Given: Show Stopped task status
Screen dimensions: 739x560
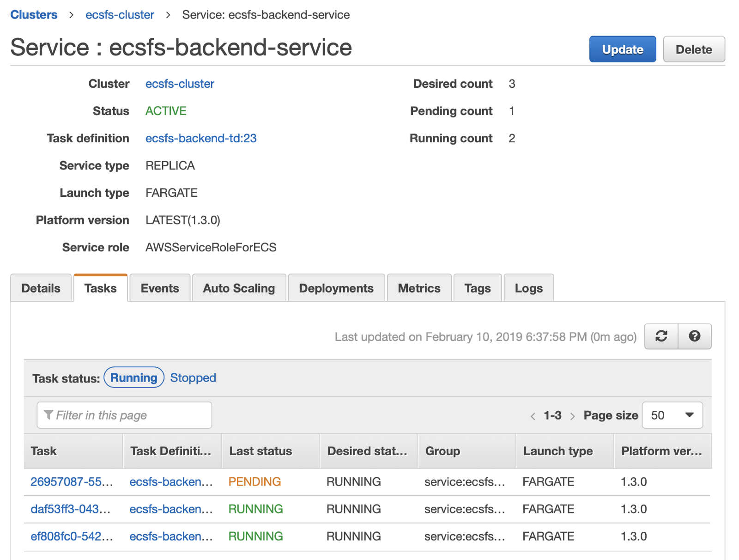Looking at the screenshot, I should coord(193,377).
